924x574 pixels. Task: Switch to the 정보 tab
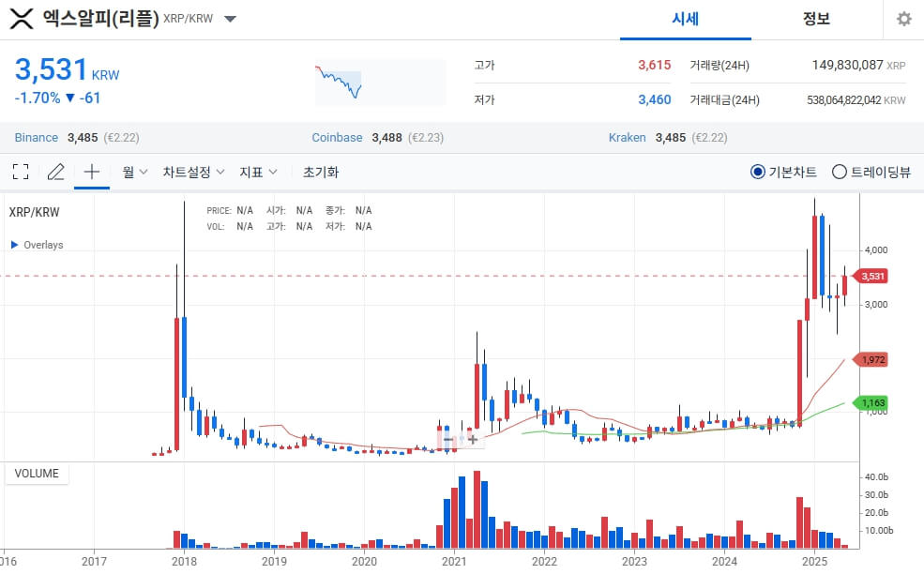coord(816,19)
